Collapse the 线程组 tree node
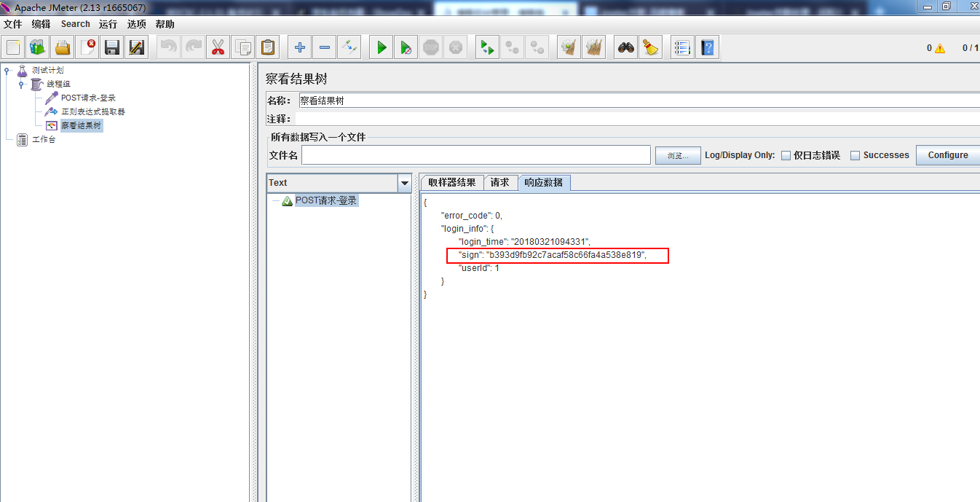This screenshot has height=502, width=980. click(21, 85)
